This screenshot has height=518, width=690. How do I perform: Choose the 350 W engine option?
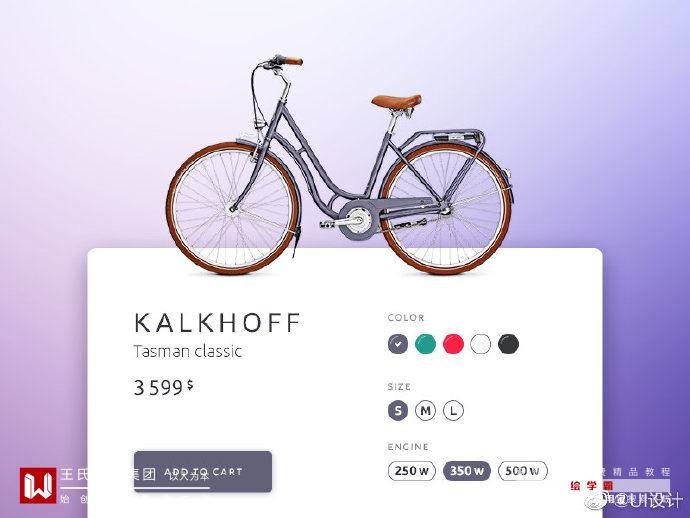[x=466, y=471]
